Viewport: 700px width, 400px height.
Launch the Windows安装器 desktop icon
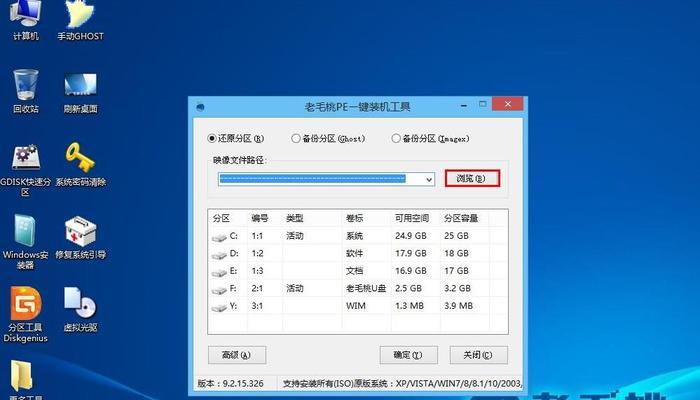[25, 242]
